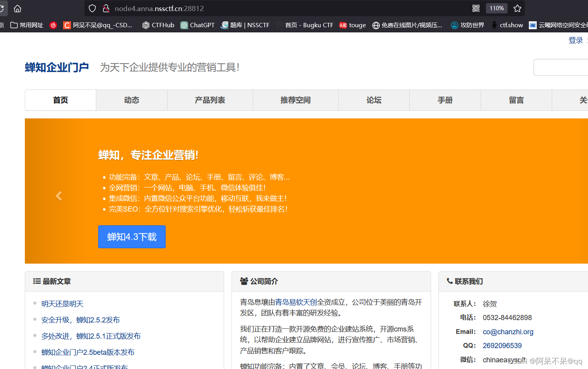
Task: Open the ctf.show bookmark
Action: click(506, 25)
